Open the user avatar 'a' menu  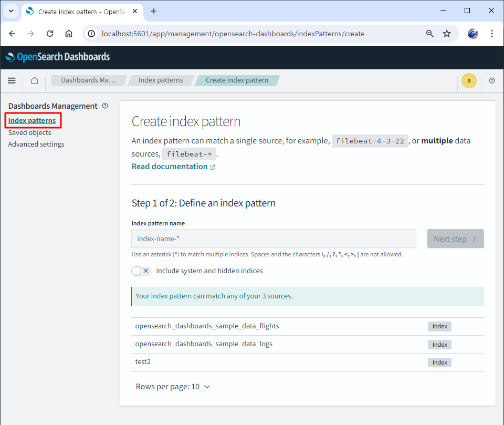pyautogui.click(x=469, y=80)
